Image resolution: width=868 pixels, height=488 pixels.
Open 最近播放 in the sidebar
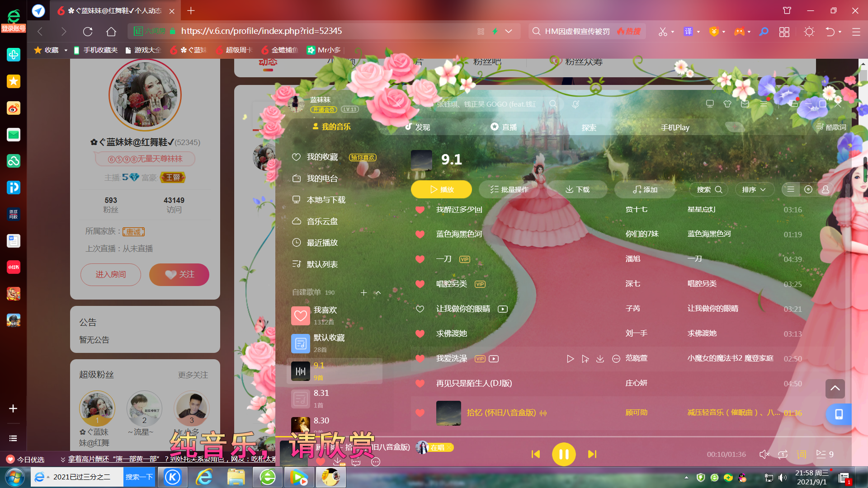click(322, 243)
